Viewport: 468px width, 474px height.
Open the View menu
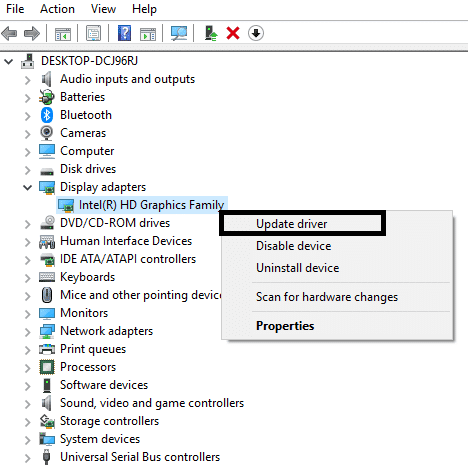pos(103,9)
